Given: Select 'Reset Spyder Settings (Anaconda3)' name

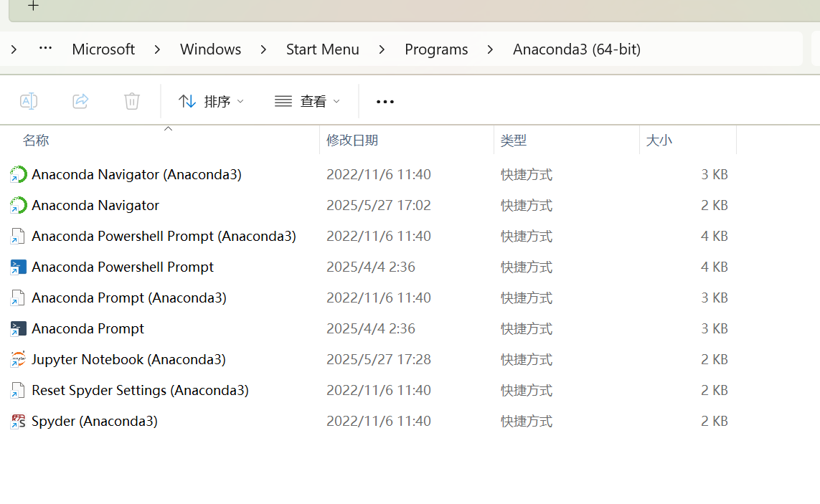Looking at the screenshot, I should pyautogui.click(x=140, y=390).
